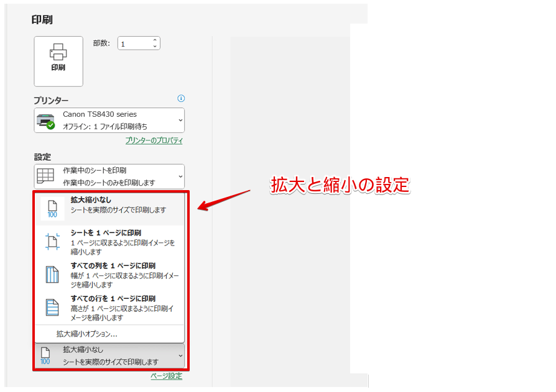Click the Canon TS8430 printer icon
Viewport: 556px width, 392px height.
click(45, 119)
